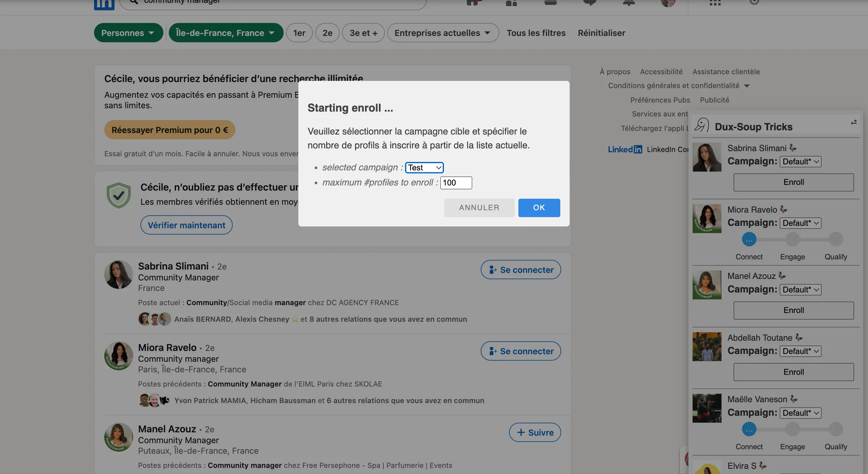Image resolution: width=868 pixels, height=474 pixels.
Task: Open Manel Azouz's name link in results
Action: 167,429
